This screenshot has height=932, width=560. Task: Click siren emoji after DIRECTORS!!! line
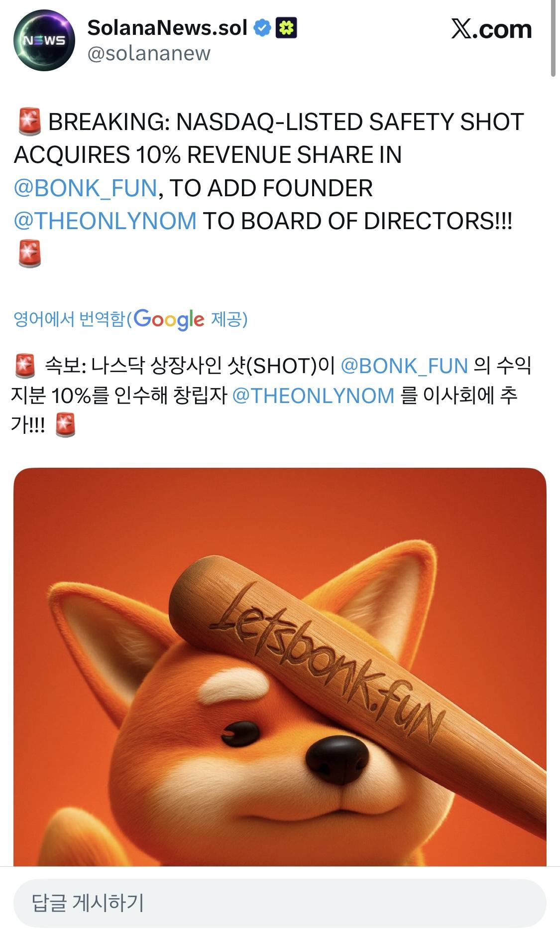click(x=30, y=253)
